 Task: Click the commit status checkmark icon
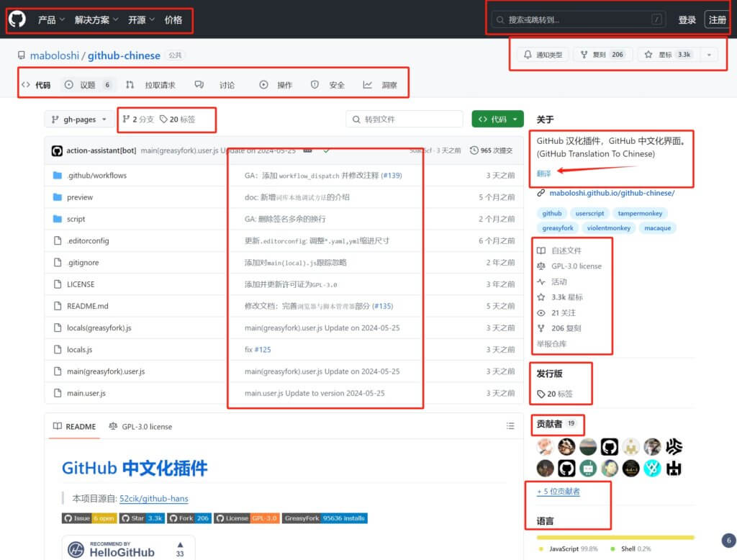click(326, 150)
